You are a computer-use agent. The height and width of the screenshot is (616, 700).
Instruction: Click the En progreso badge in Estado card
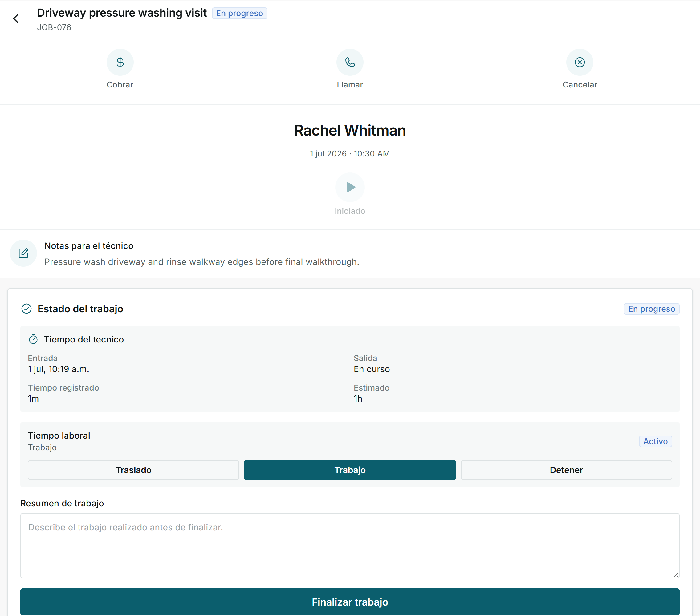pos(651,309)
